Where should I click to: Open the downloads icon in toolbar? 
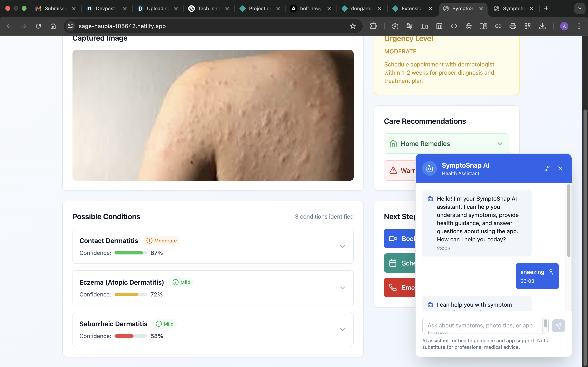[x=542, y=26]
